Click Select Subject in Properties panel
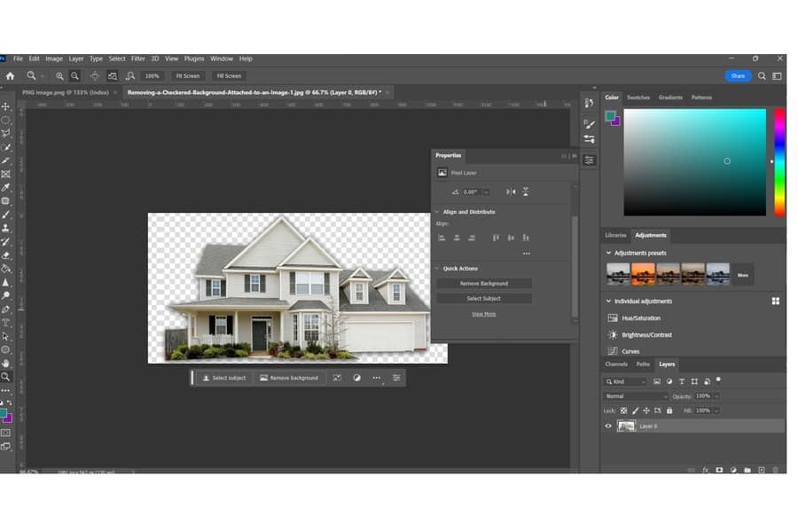The image size is (798, 532). pos(484,298)
